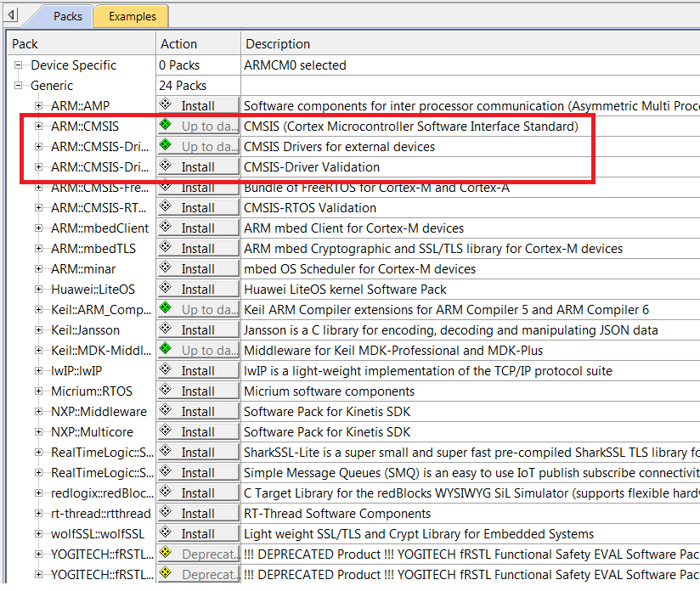Expand the Micrium::RTOS pack entry
Screen dimensions: 700x591
(x=39, y=391)
